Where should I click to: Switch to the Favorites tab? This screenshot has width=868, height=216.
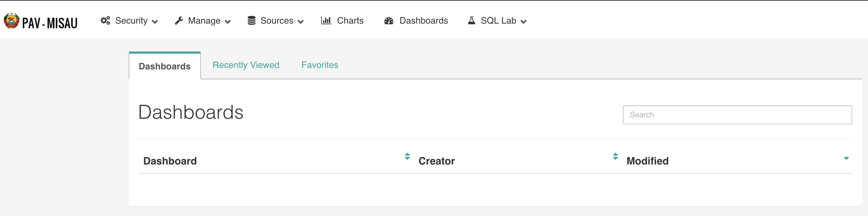click(x=320, y=65)
